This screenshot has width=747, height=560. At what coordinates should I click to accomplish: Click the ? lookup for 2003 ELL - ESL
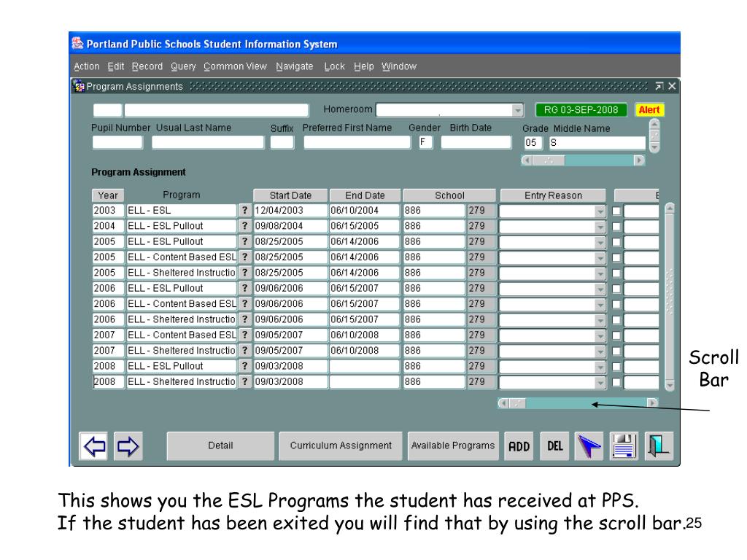coord(245,211)
